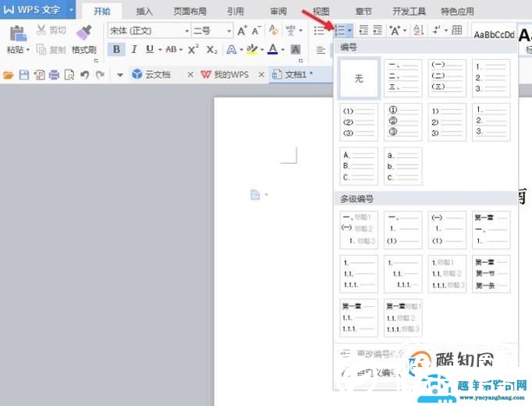Click the print preview icon
Viewport: 532px width, 406px height.
(x=69, y=75)
